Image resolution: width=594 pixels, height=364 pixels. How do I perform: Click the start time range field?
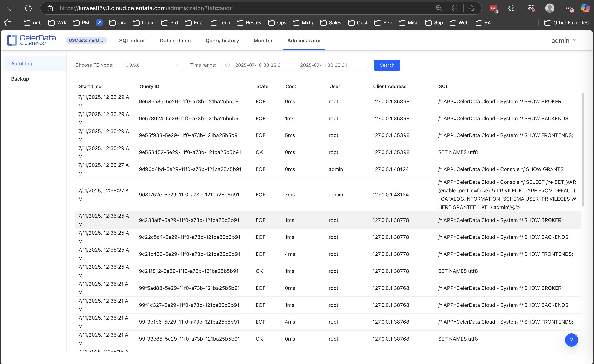pos(259,65)
